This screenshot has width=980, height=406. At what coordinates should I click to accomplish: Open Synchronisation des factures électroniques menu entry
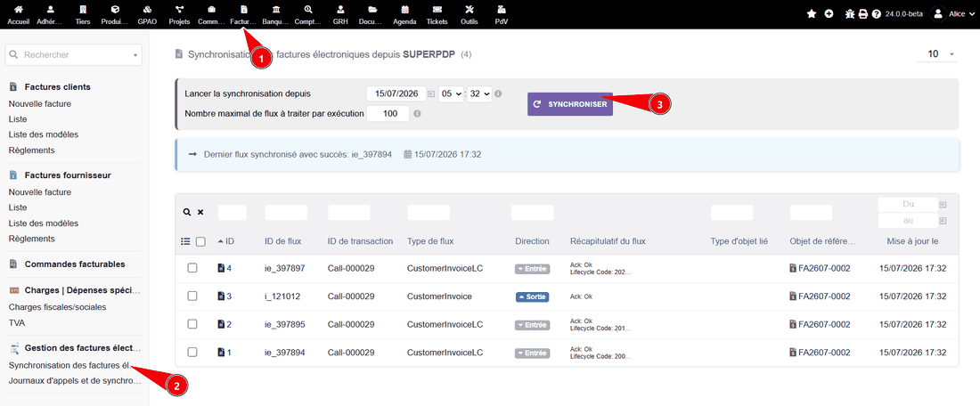pyautogui.click(x=70, y=365)
